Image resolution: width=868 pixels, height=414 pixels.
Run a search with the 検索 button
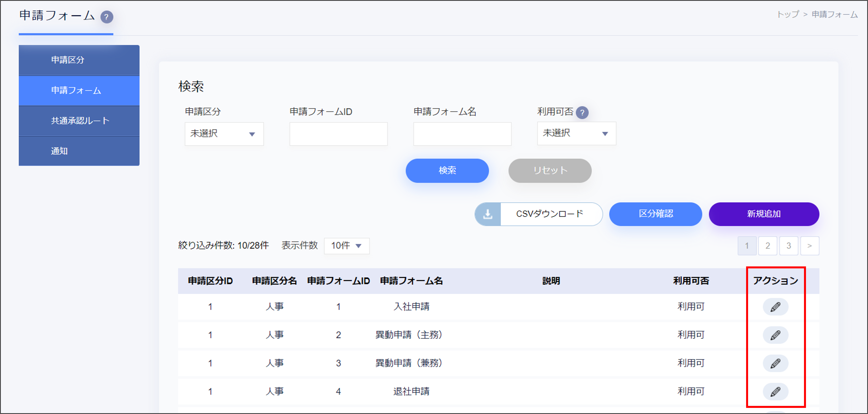tap(447, 171)
